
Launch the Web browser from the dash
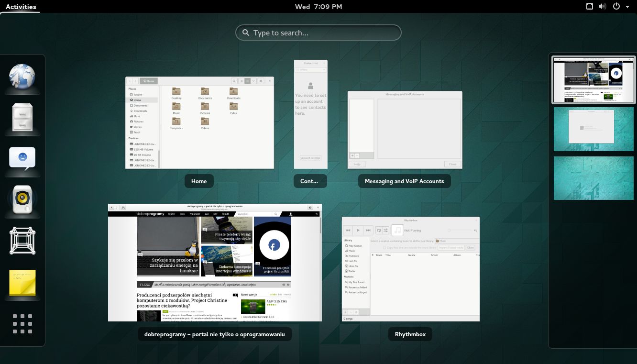point(22,78)
